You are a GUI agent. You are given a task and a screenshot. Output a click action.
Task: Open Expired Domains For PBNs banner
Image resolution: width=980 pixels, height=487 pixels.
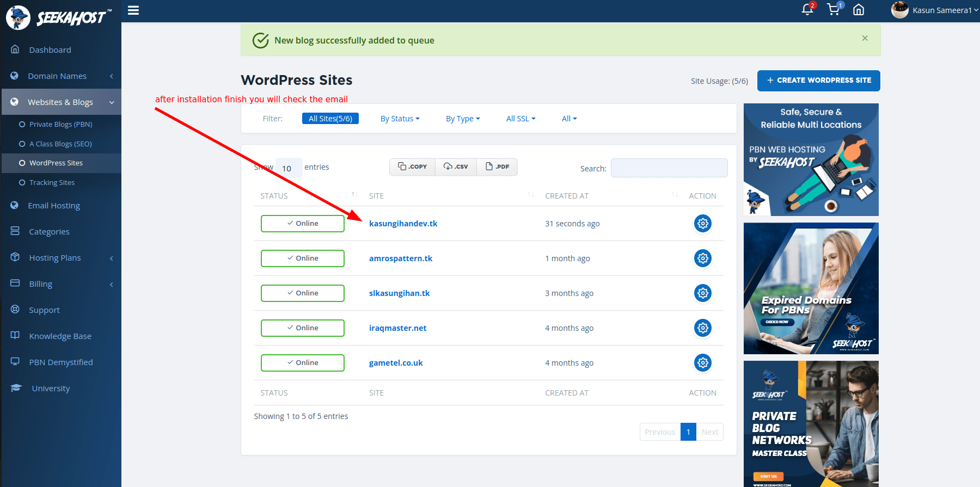[x=811, y=288]
